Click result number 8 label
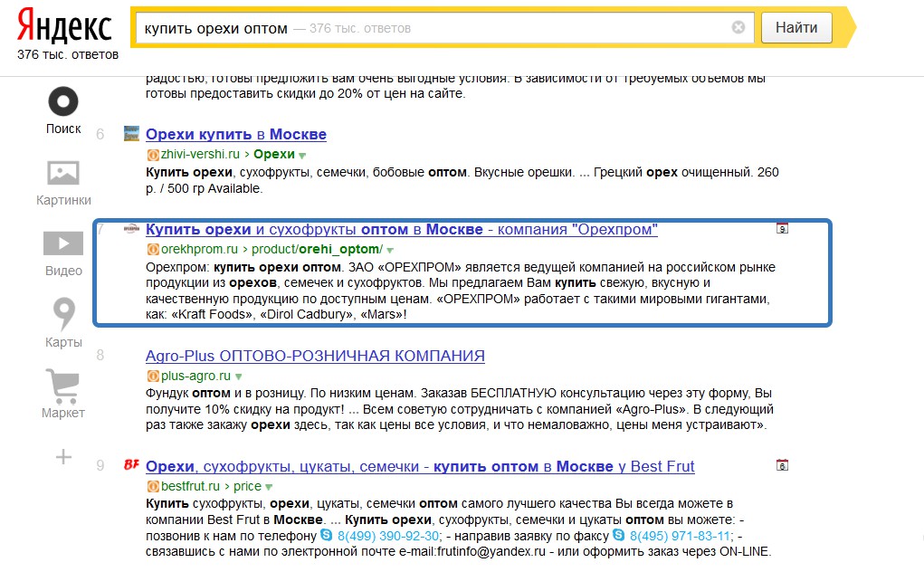Viewport: 924px width, 572px height. click(x=100, y=355)
